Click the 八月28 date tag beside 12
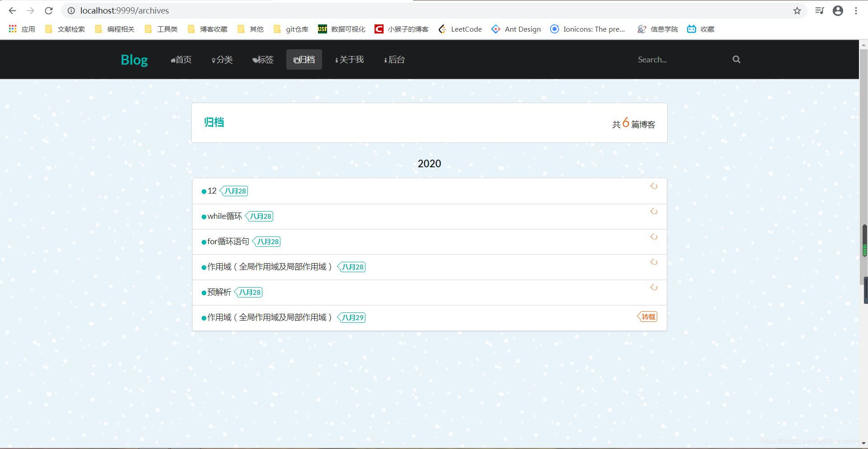The height and width of the screenshot is (449, 868). (x=234, y=191)
